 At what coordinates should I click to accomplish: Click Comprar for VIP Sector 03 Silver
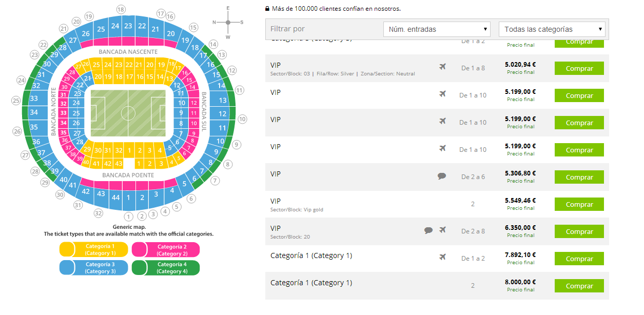579,68
